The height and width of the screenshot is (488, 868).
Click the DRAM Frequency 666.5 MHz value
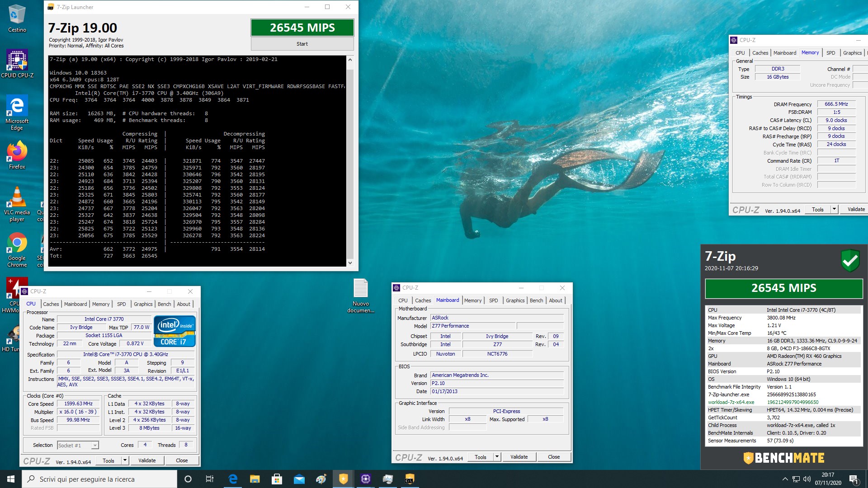pos(836,104)
